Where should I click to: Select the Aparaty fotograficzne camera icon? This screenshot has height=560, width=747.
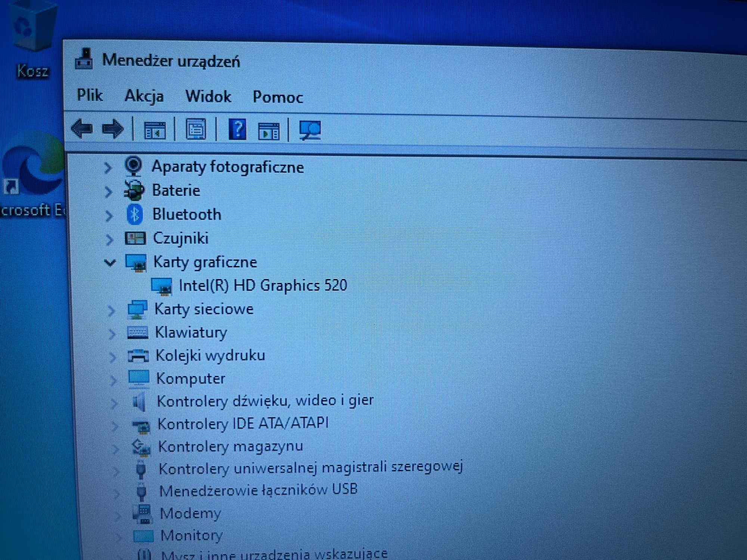click(x=133, y=166)
